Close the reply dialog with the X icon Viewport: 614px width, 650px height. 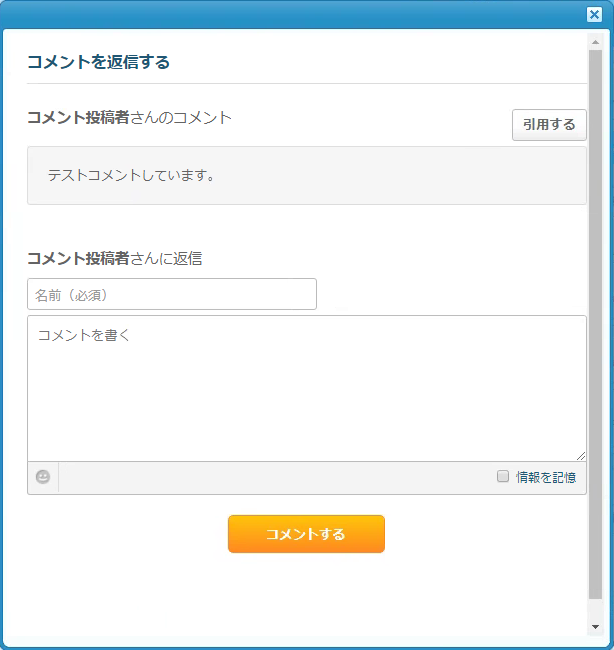pyautogui.click(x=594, y=15)
